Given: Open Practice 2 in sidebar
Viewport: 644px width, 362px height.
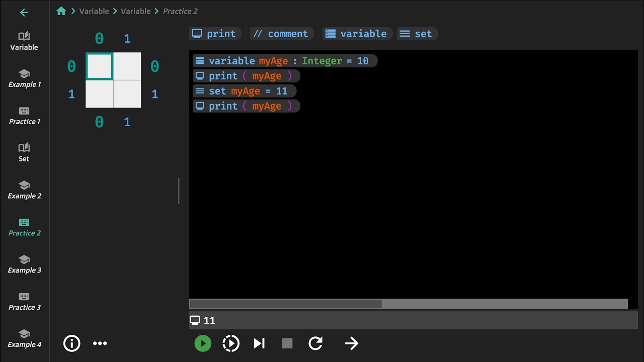Looking at the screenshot, I should [24, 227].
